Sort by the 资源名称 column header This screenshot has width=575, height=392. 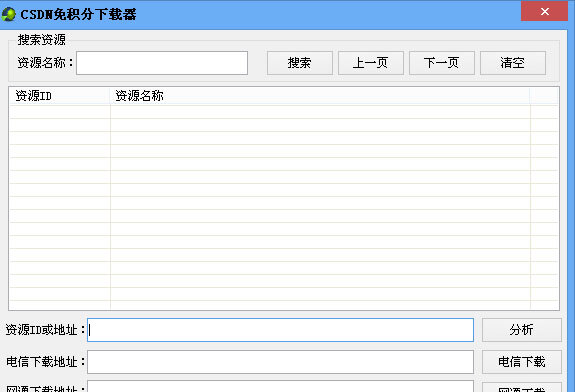click(x=320, y=96)
